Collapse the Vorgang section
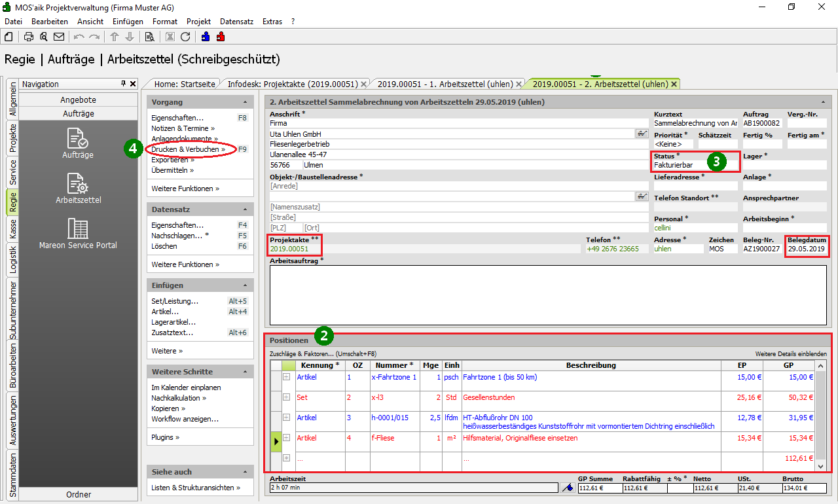 [244, 103]
